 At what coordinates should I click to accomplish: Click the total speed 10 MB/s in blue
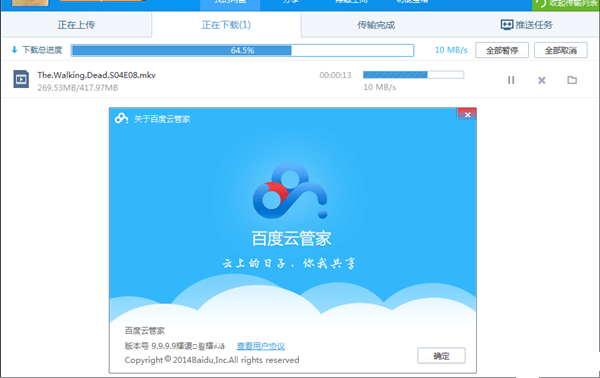coord(451,50)
